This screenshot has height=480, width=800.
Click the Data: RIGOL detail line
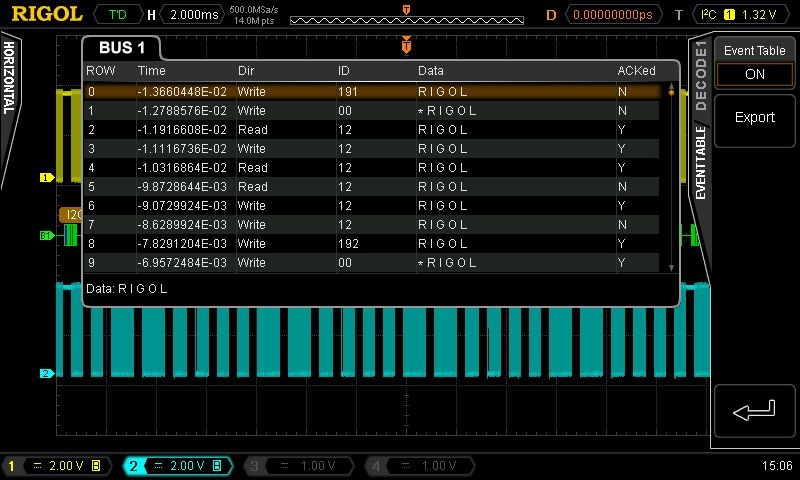click(x=127, y=289)
